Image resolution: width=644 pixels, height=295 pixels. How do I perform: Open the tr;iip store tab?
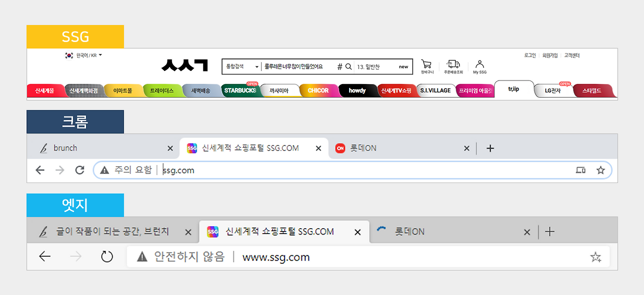coord(514,89)
